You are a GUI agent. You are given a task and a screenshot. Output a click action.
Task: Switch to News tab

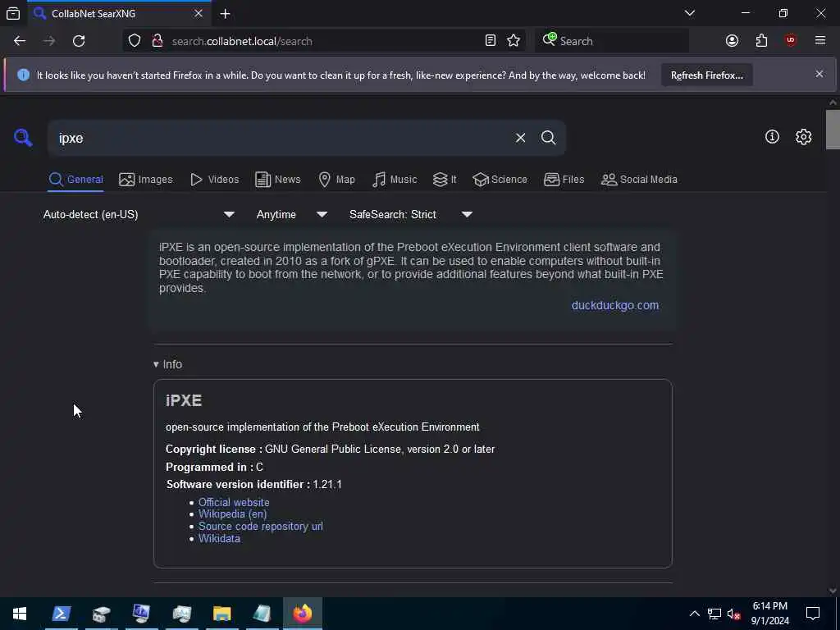pos(277,180)
